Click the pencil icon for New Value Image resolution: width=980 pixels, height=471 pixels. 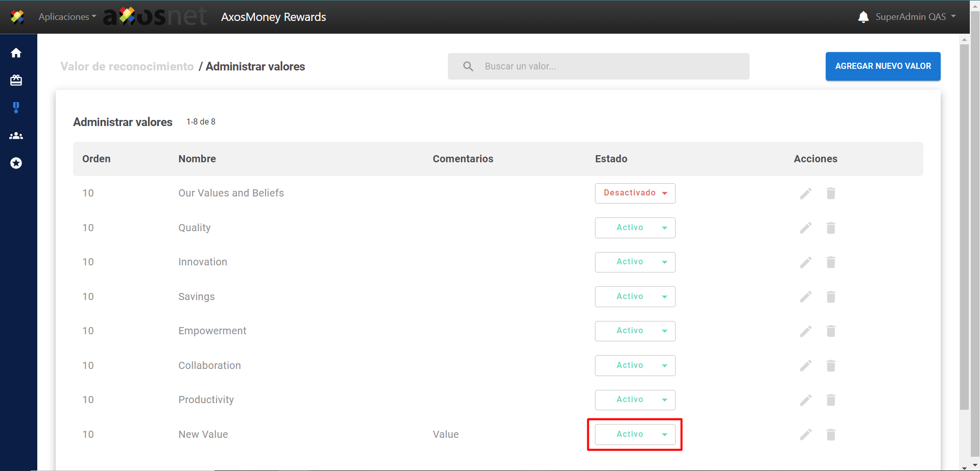[805, 435]
